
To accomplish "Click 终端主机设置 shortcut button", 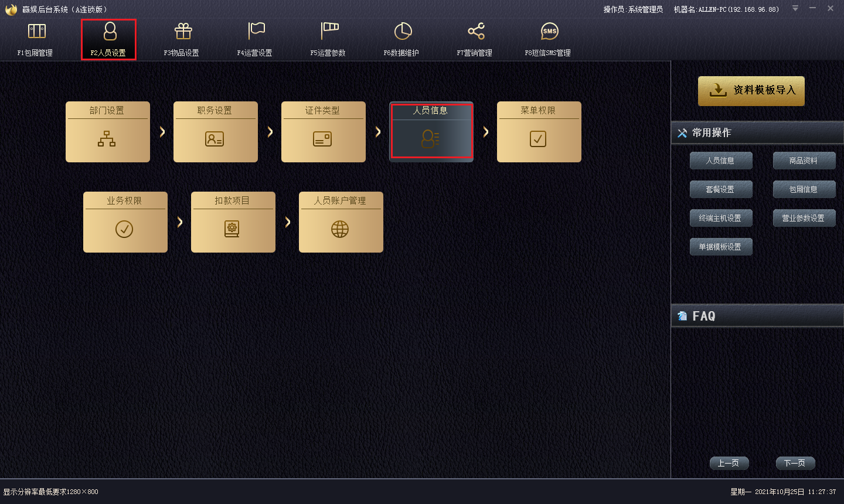I will 721,218.
